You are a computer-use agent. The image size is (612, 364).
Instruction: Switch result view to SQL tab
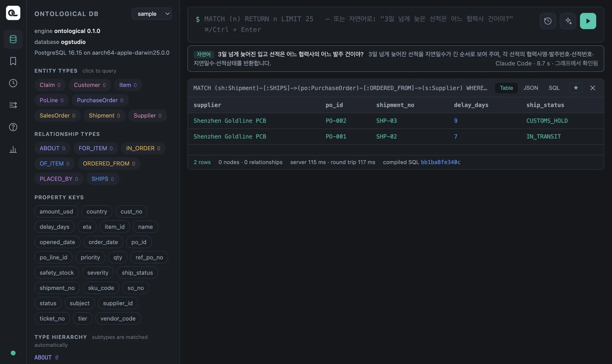[554, 88]
